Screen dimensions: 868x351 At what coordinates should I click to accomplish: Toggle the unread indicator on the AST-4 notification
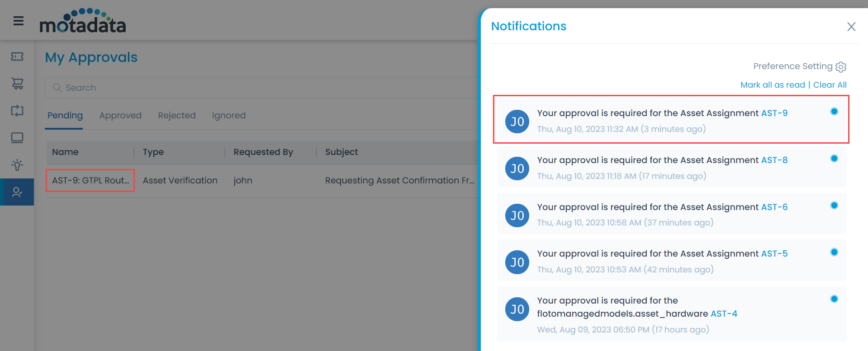[834, 299]
